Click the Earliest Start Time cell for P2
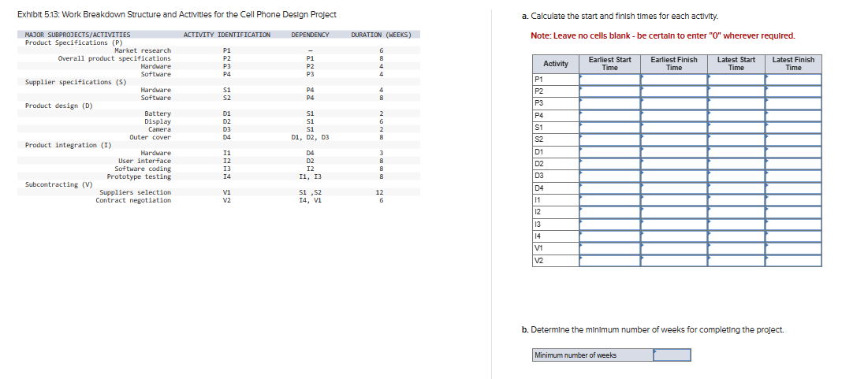Screen dimensions: 868x379 tap(610, 91)
